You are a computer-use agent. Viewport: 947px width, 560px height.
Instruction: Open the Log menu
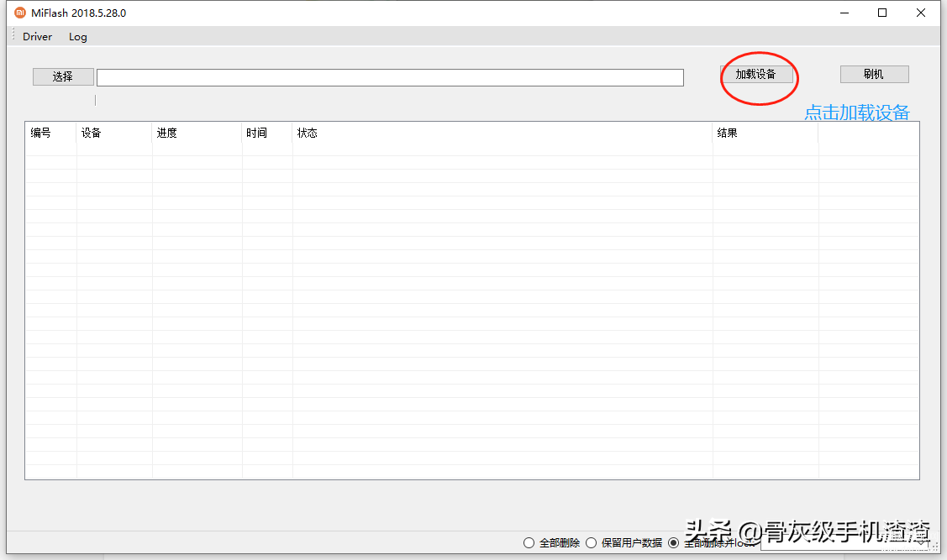78,37
